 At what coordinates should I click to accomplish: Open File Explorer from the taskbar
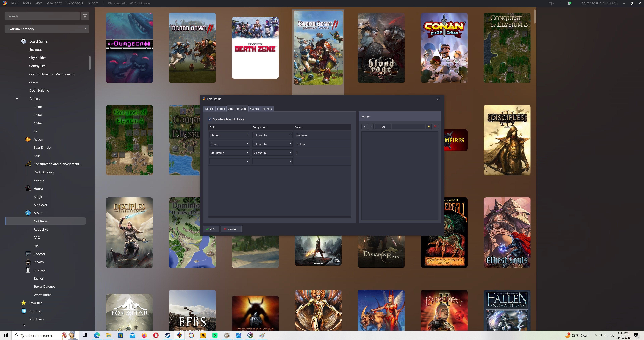click(108, 335)
